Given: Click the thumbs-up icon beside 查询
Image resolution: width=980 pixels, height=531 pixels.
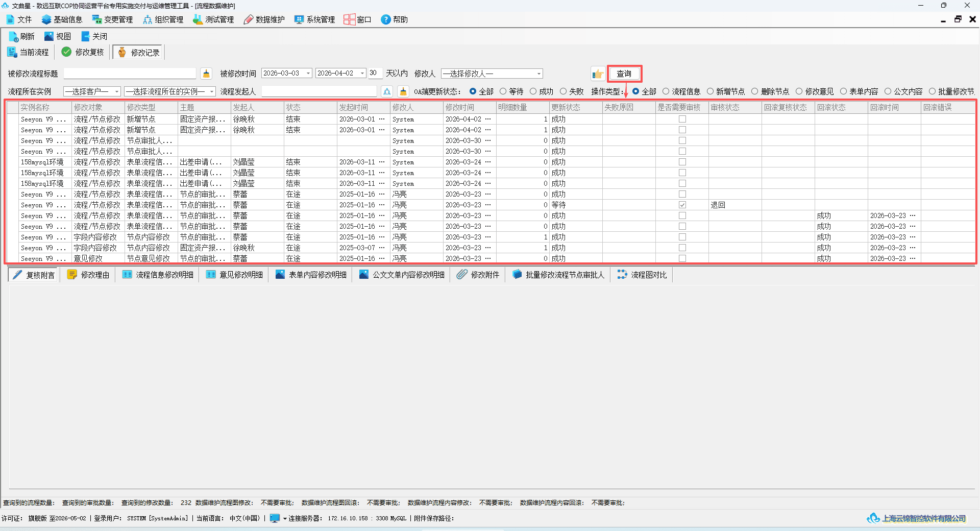Looking at the screenshot, I should coord(598,74).
